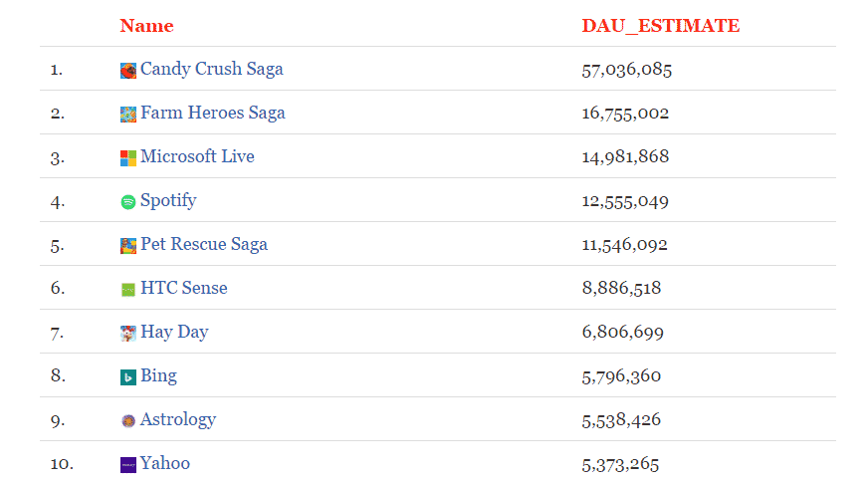868x484 pixels.
Task: Click the Farm Heroes Saga icon
Action: [x=128, y=115]
